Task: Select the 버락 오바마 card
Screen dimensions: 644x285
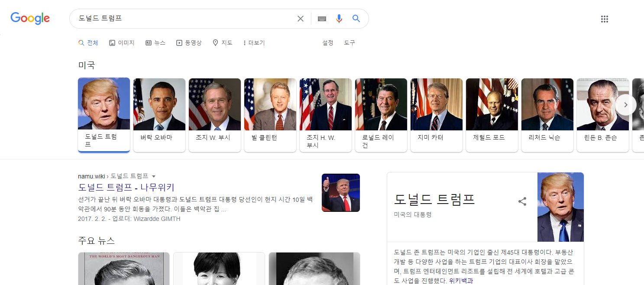Action: click(x=159, y=115)
